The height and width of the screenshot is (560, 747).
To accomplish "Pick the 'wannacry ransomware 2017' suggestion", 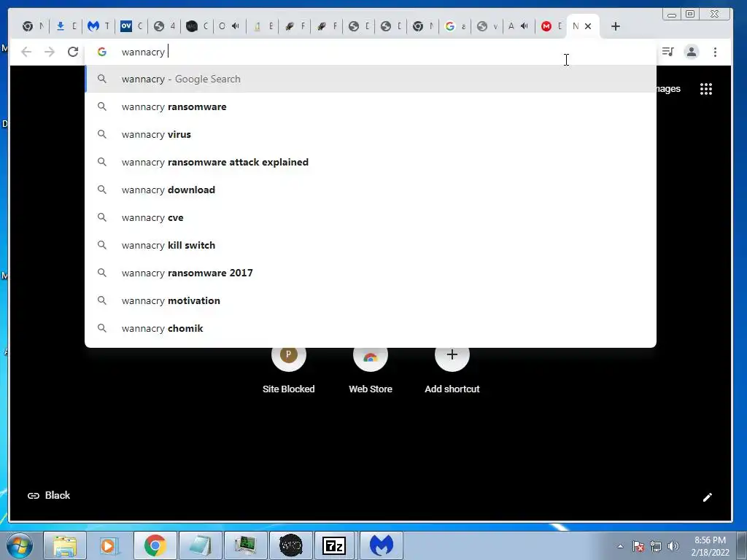I will (371, 273).
